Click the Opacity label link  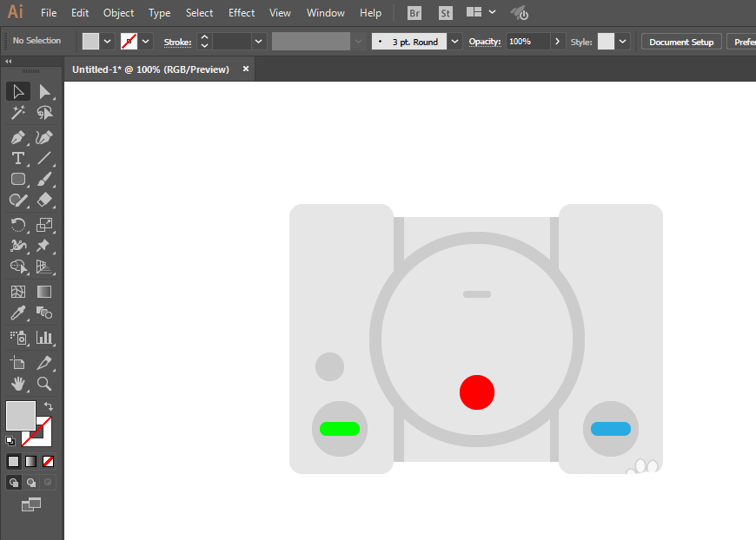click(x=485, y=42)
